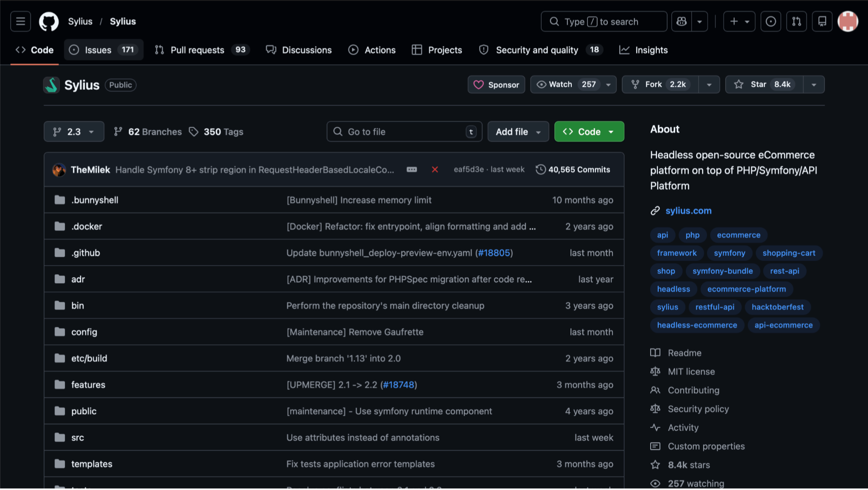Expand the Add file dropdown

(517, 131)
